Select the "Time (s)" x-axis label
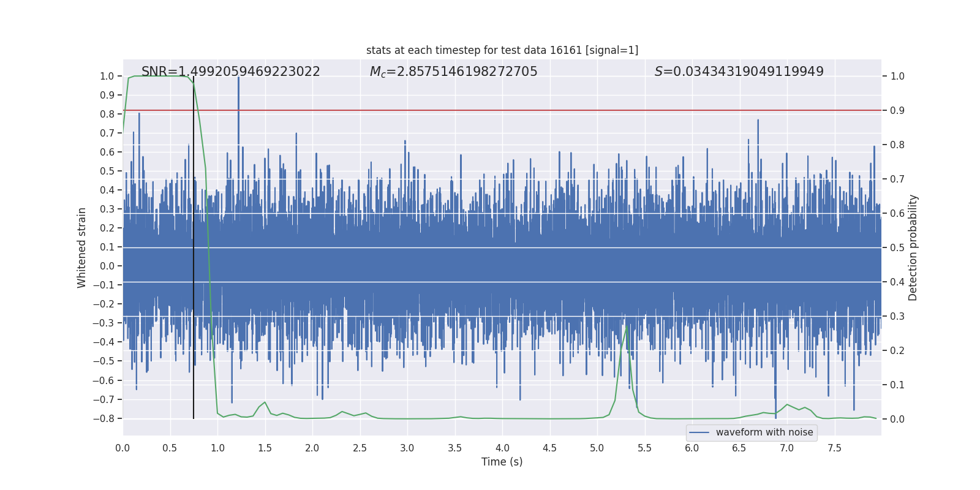This screenshot has width=980, height=490. tap(502, 462)
